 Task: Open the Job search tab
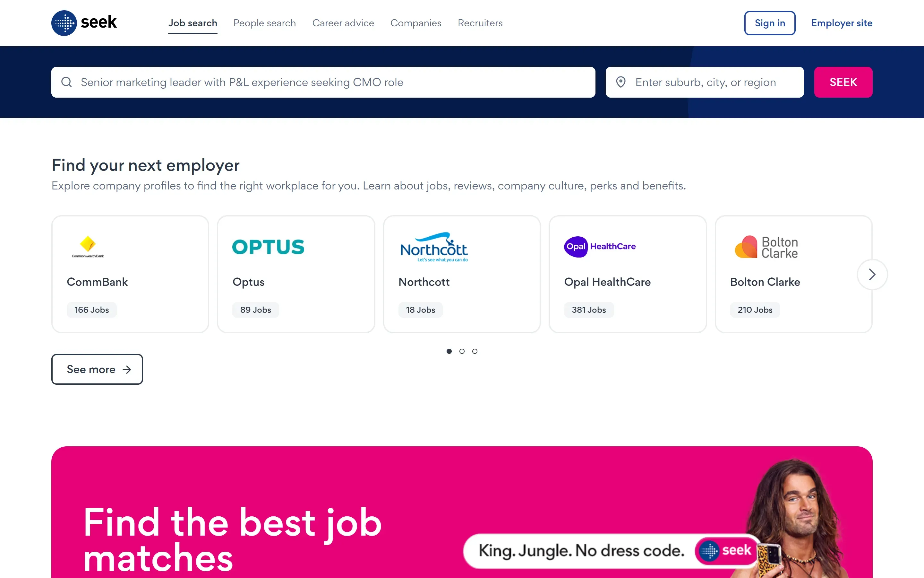(x=193, y=23)
